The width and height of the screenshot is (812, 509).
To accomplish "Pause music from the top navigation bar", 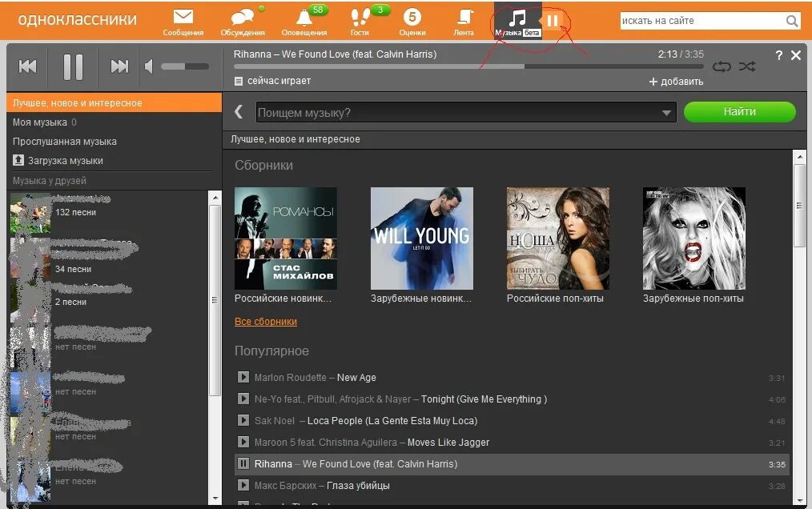I will tap(553, 20).
